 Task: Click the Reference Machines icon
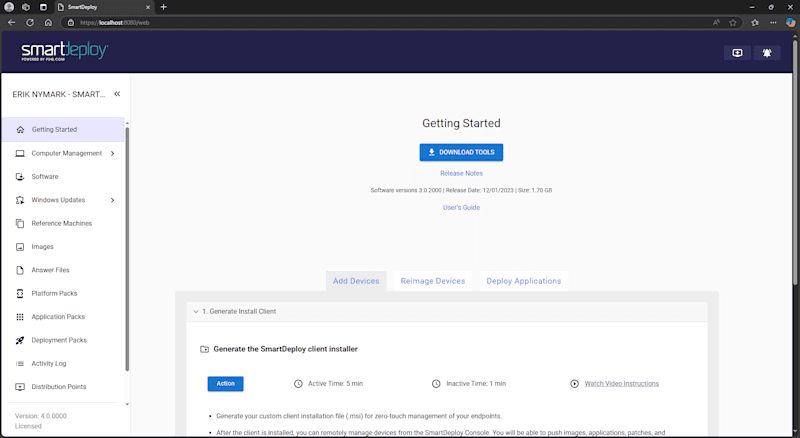(x=20, y=224)
